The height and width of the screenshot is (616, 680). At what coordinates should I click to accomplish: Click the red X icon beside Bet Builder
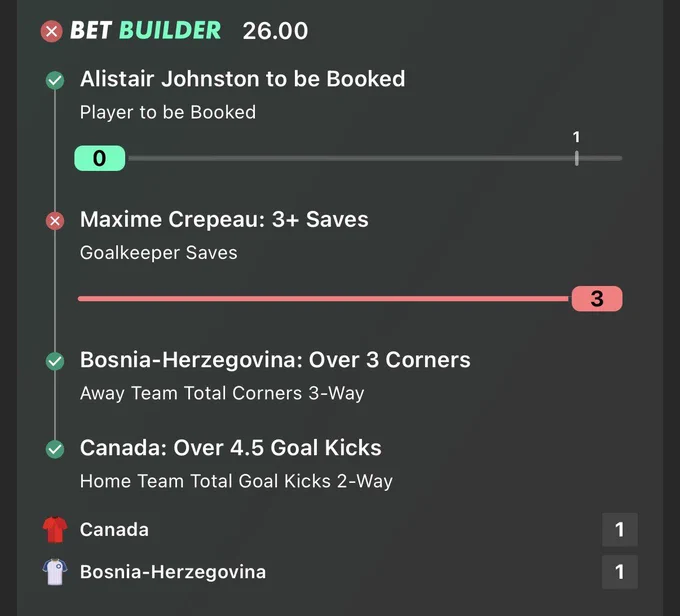pyautogui.click(x=52, y=31)
